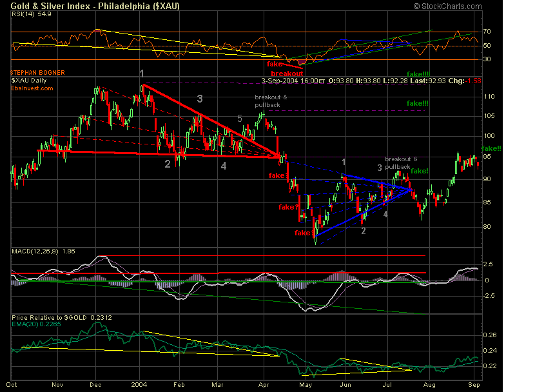Viewport: 535px width, 392px height.
Task: Click the 'MACD(12,26,9) 1.86' label
Action: pyautogui.click(x=43, y=251)
